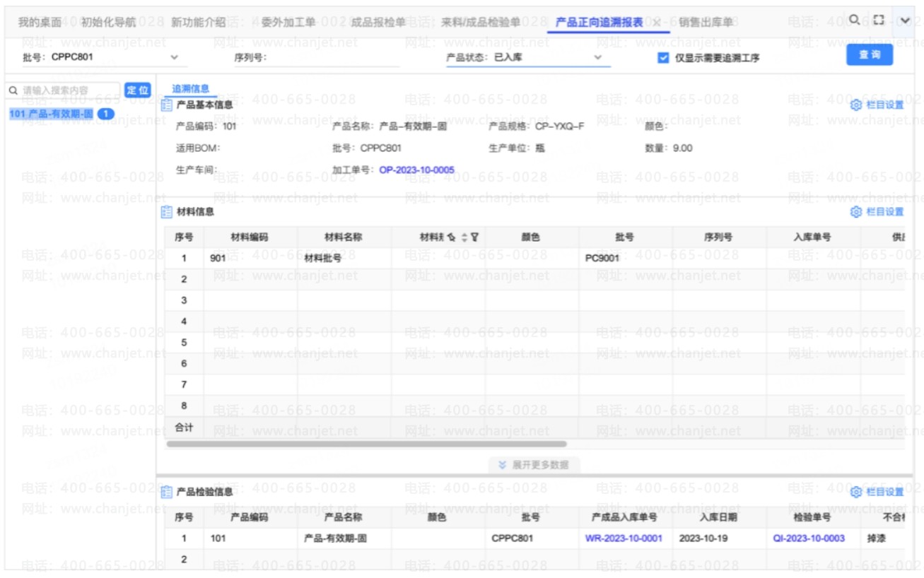
Task: Click the 入库单号 column header
Action: click(812, 237)
